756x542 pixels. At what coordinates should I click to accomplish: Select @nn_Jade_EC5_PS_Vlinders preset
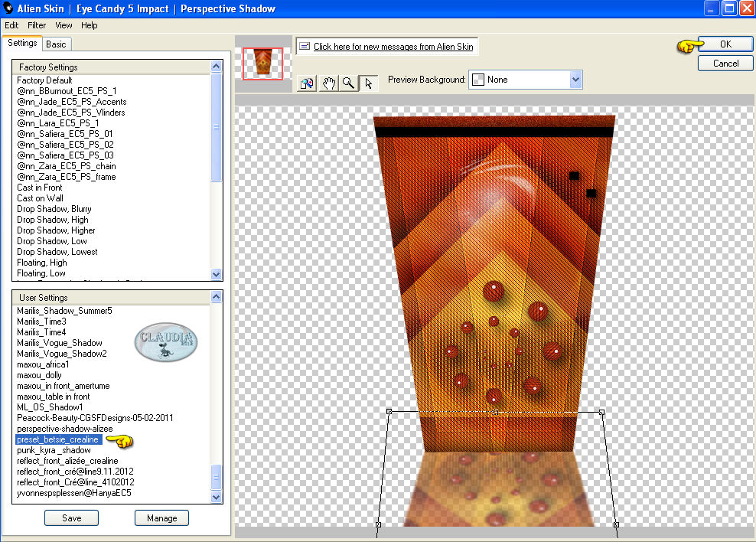pos(71,113)
